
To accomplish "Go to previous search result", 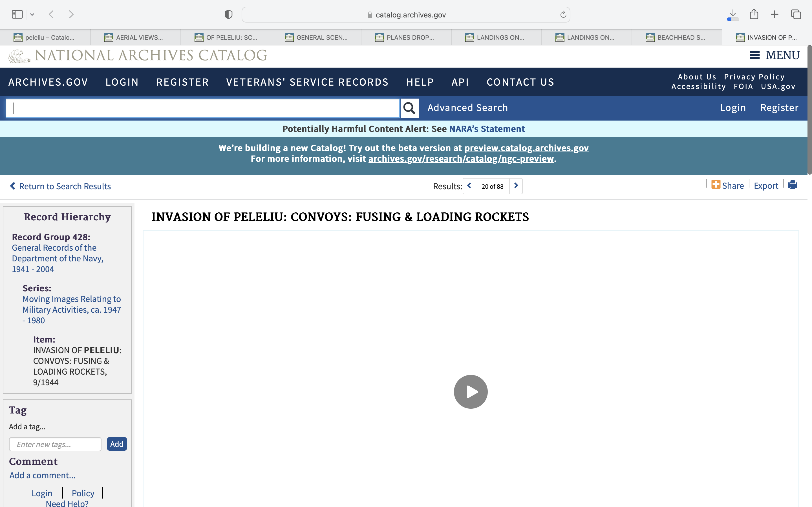I will (x=469, y=186).
